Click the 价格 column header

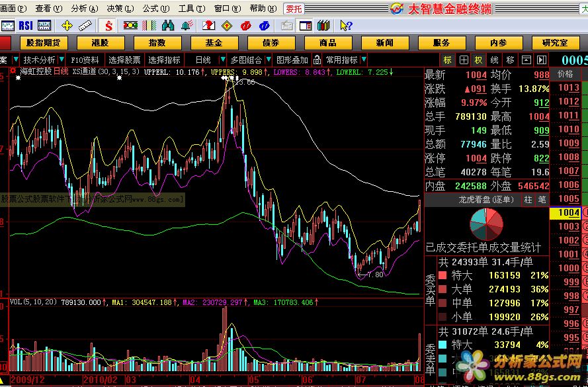pyautogui.click(x=566, y=74)
